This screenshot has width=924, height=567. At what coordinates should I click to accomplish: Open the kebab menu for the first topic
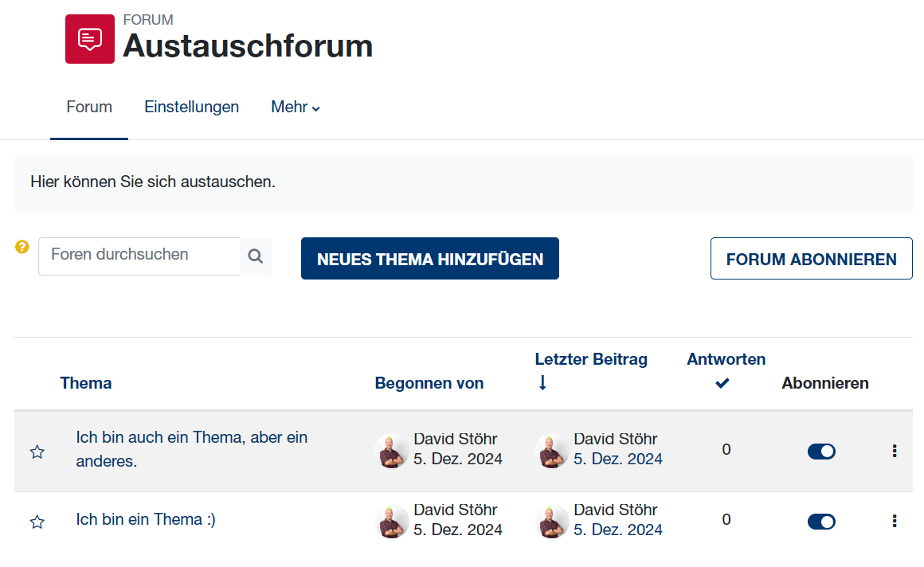point(895,452)
